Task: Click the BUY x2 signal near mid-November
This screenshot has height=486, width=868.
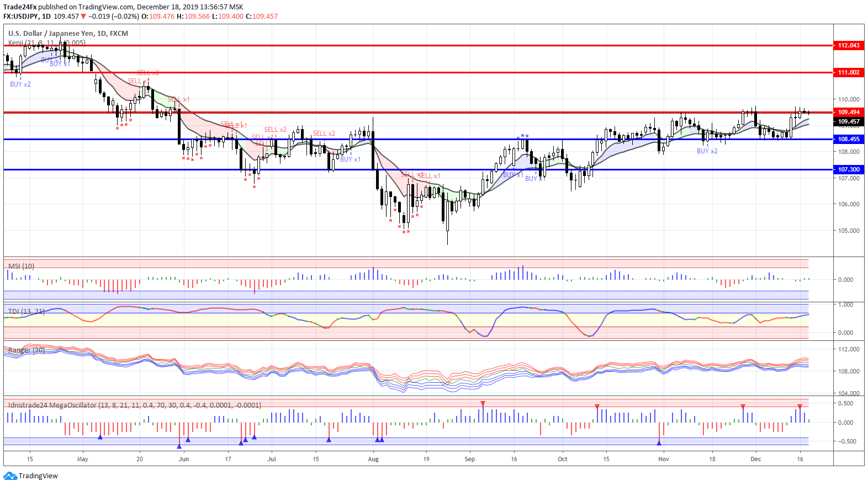Action: [707, 151]
